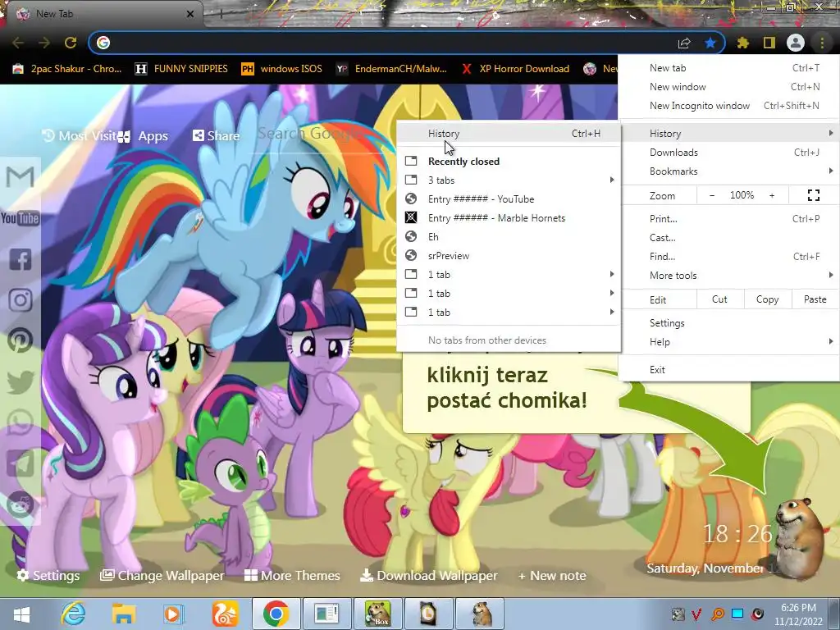The image size is (840, 630).
Task: Reopen Entry ###### - YouTube
Action: point(509,199)
